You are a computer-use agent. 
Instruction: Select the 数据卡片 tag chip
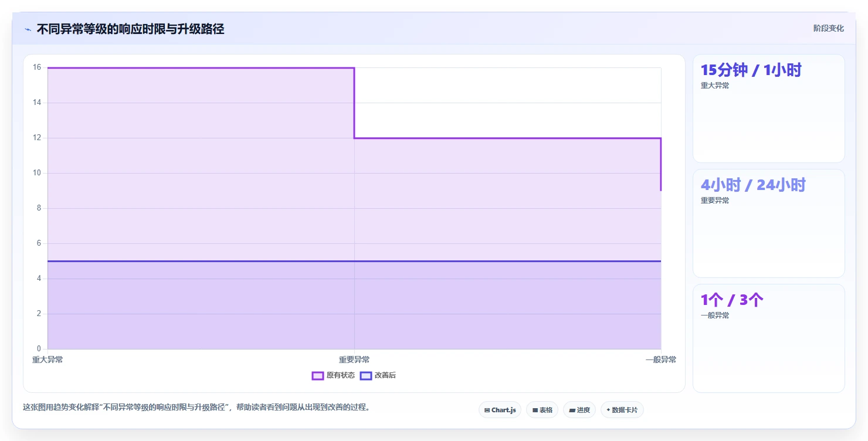[x=622, y=410]
